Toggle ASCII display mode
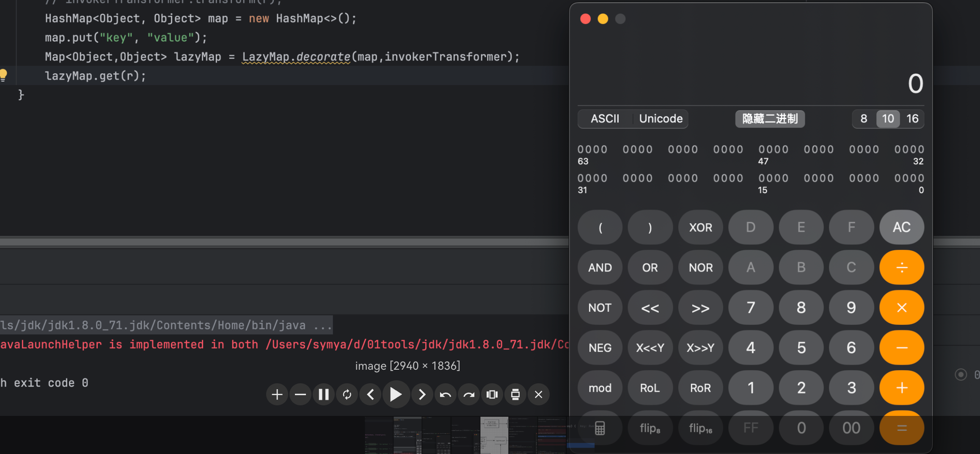This screenshot has height=454, width=980. click(x=605, y=119)
